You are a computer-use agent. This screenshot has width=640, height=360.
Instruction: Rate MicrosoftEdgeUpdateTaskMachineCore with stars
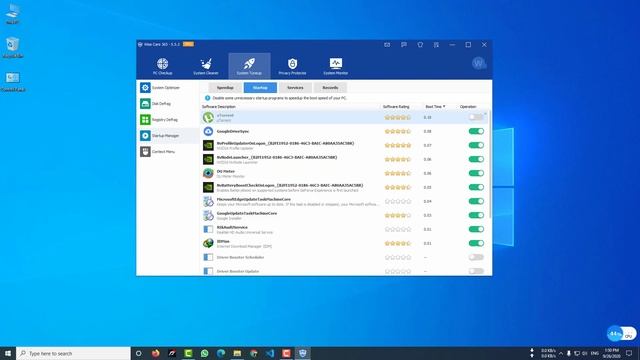coord(398,201)
